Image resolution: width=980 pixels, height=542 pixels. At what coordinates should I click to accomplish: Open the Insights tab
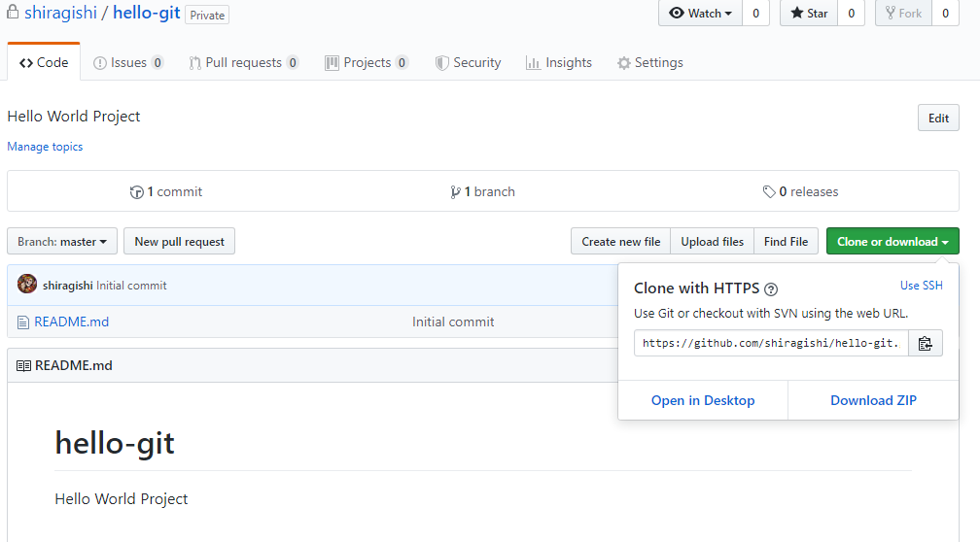[x=559, y=62]
